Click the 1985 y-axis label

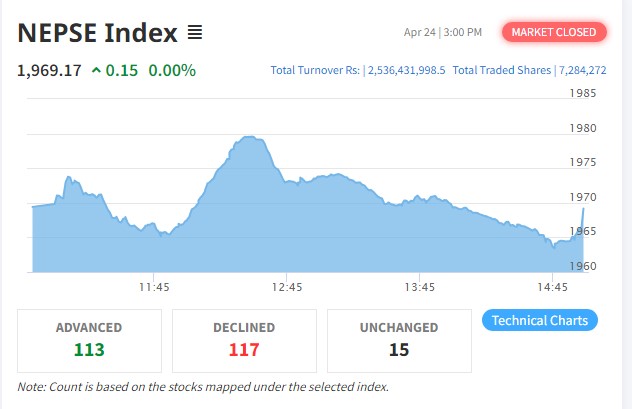point(584,94)
